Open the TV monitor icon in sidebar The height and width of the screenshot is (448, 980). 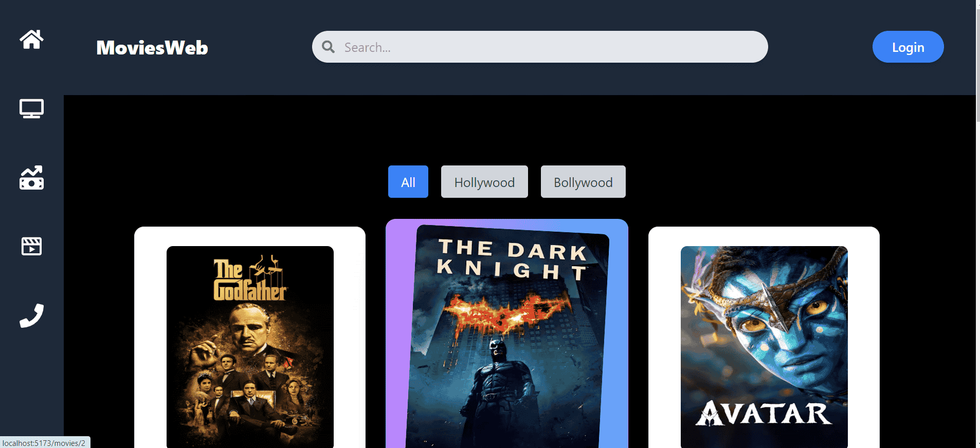coord(31,108)
